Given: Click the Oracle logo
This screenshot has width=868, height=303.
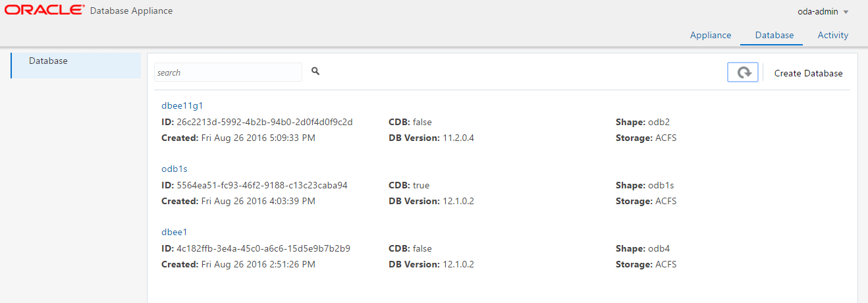Looking at the screenshot, I should tap(43, 11).
